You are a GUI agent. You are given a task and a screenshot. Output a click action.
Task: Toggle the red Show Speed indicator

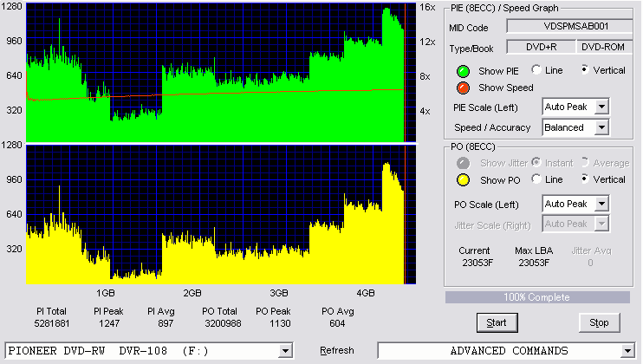463,88
